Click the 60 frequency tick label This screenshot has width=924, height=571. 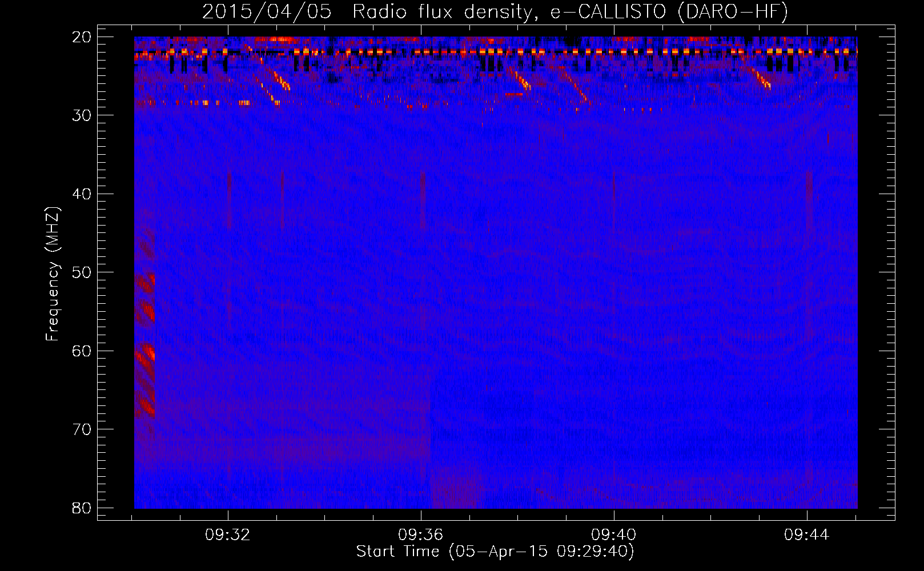82,351
